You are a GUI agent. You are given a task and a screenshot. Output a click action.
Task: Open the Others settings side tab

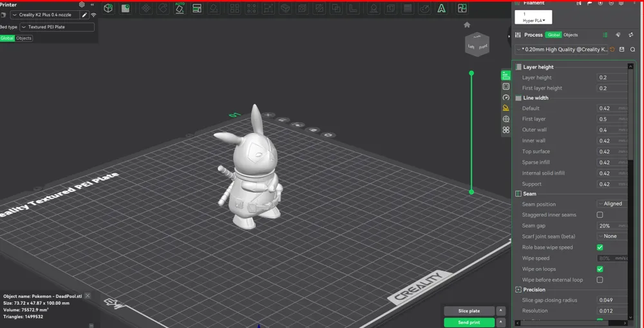pos(506,130)
